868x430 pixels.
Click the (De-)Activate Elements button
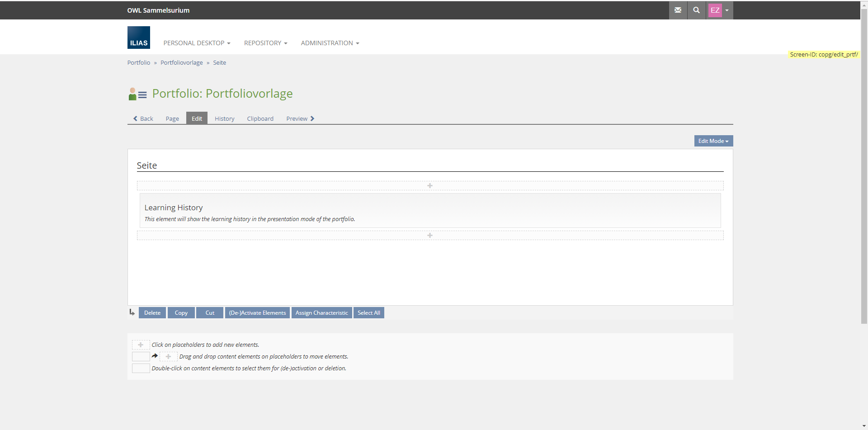pos(257,313)
